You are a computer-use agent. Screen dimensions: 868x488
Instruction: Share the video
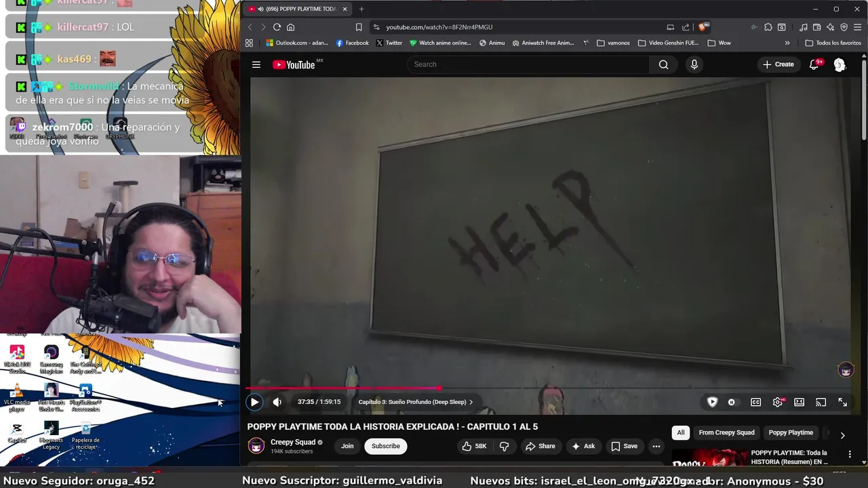(540, 446)
